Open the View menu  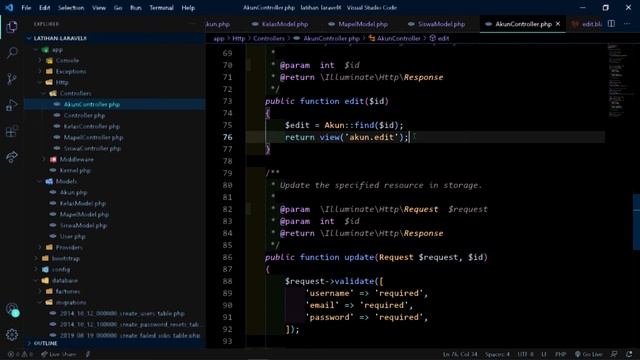(99, 7)
